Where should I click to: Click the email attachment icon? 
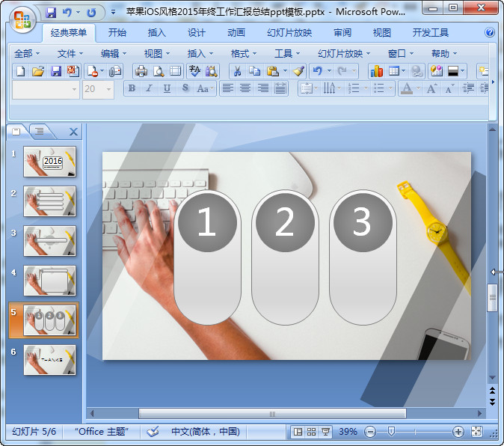click(x=115, y=71)
